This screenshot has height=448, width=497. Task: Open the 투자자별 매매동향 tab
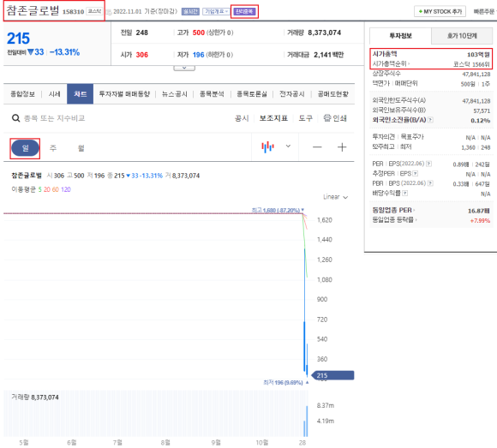(x=124, y=93)
